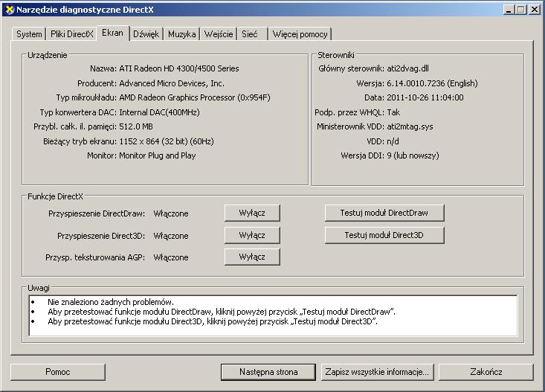Screen dimensions: 545x392
Task: Open Pomoc help button
Action: 58,372
